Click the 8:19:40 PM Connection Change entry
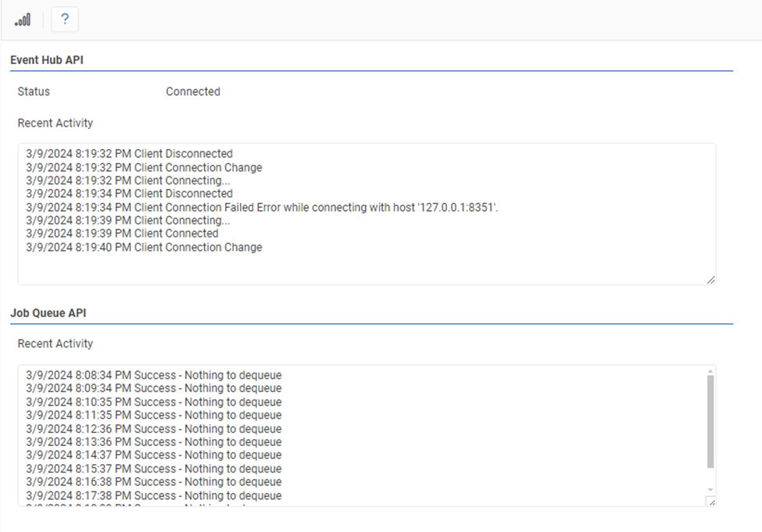Image resolution: width=762 pixels, height=532 pixels. pos(144,248)
